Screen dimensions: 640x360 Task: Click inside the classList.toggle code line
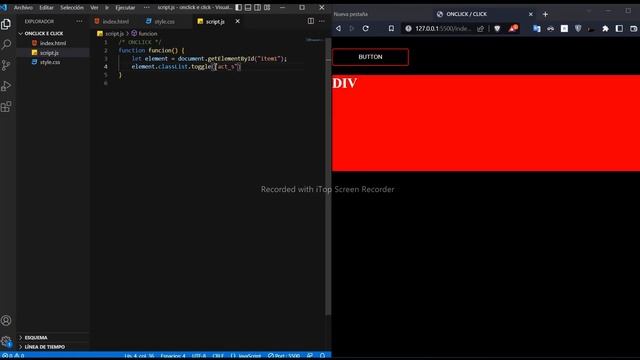(186, 67)
